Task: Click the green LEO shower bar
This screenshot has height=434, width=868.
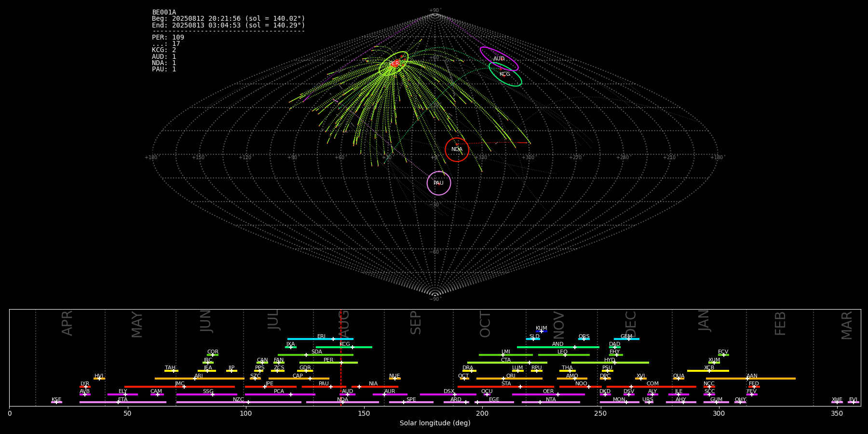Action: coord(564,355)
